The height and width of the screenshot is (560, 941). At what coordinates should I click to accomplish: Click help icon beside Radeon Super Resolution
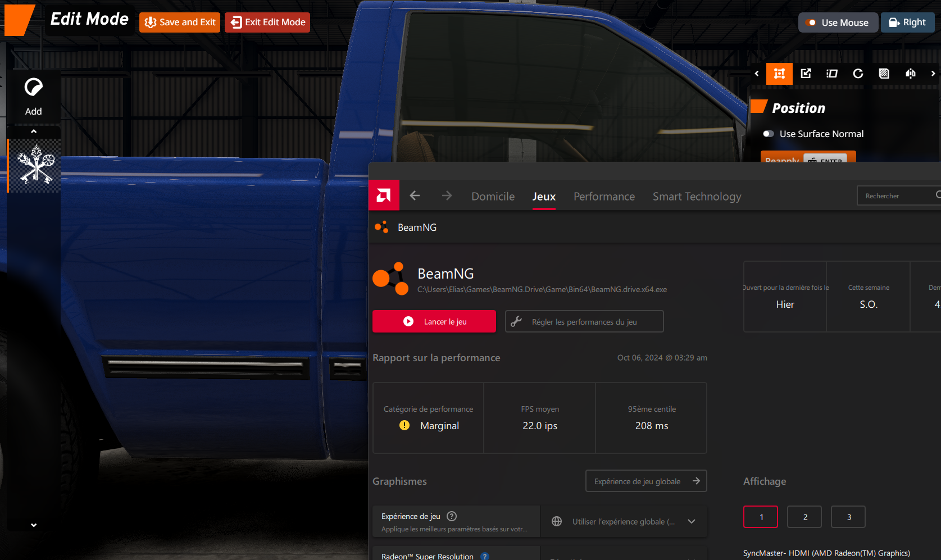(485, 556)
